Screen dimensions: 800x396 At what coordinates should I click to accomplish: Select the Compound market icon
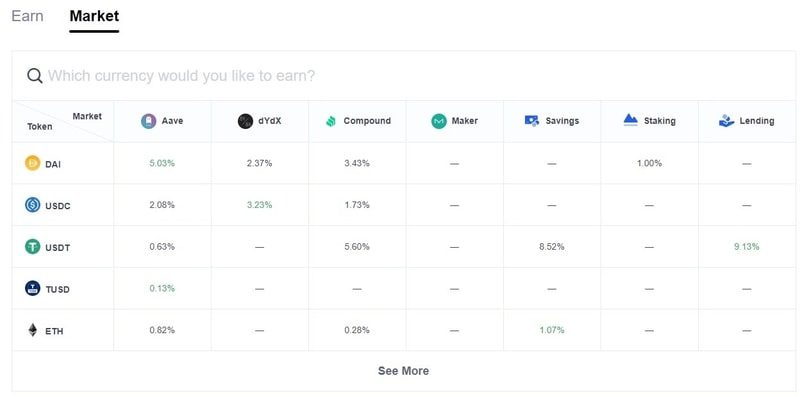click(x=331, y=121)
